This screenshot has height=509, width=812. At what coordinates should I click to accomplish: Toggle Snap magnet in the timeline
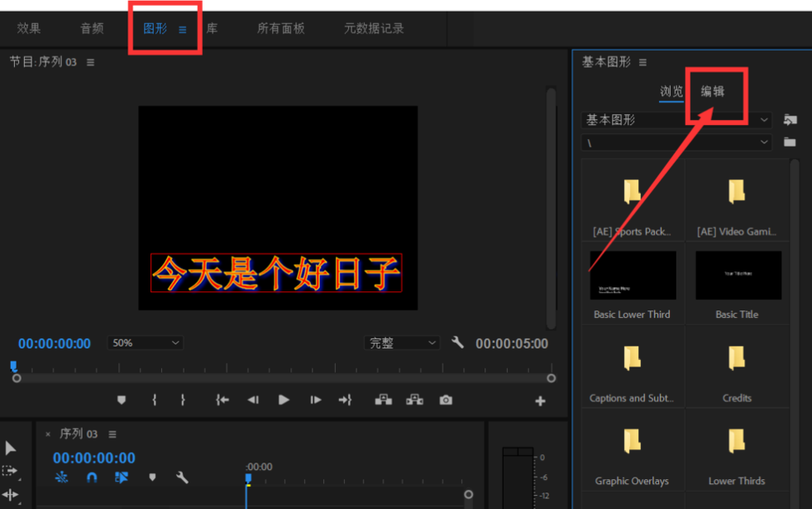click(x=92, y=478)
